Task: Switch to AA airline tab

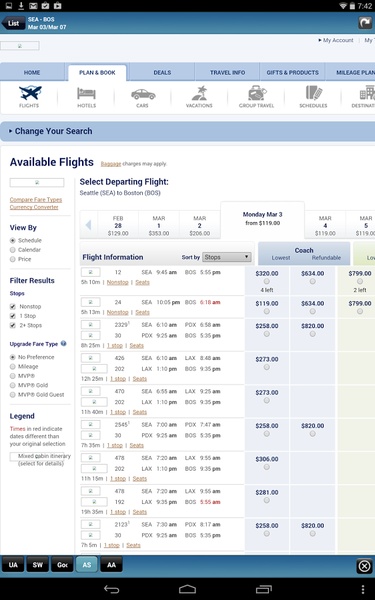Action: pyautogui.click(x=111, y=564)
